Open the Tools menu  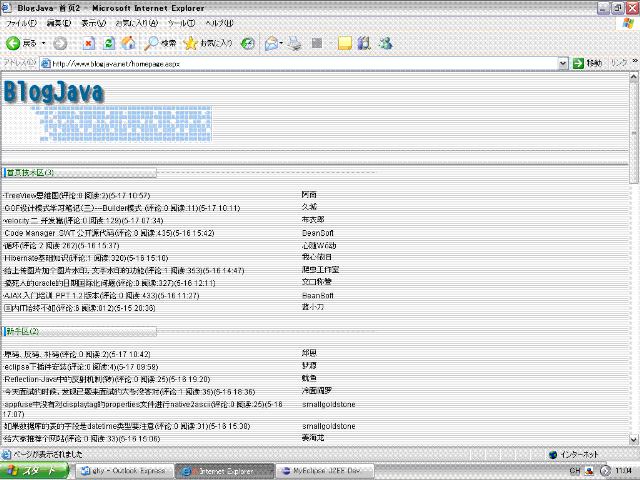[x=181, y=23]
